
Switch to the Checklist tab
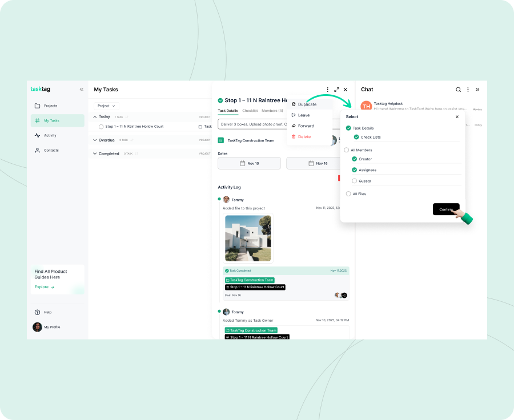(250, 111)
